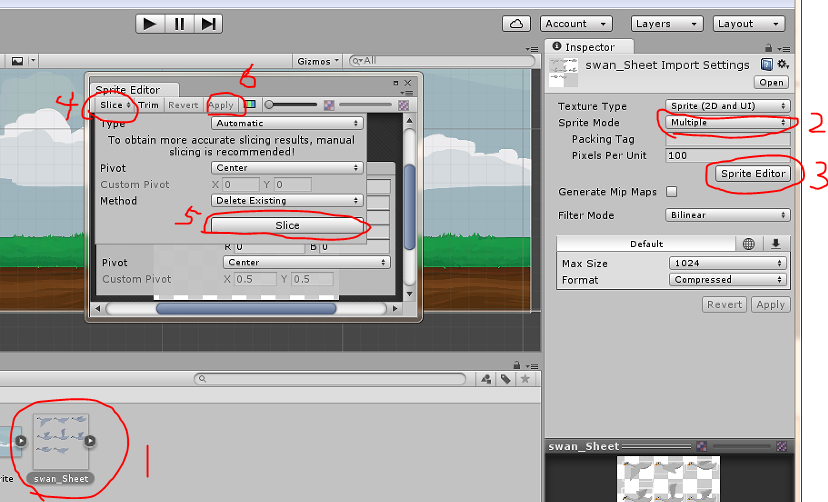Click the Pixels Per Unit field
828x502 pixels.
728,156
